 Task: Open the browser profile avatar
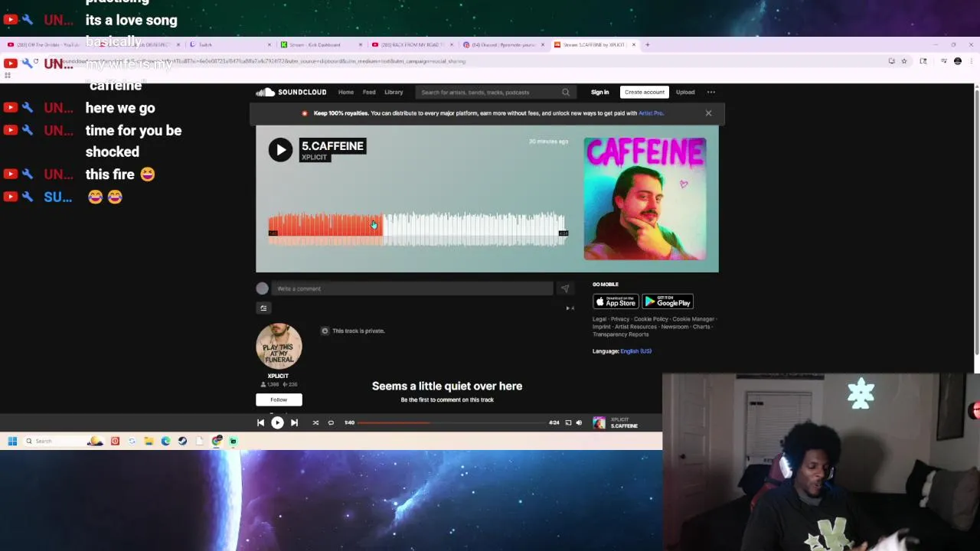pyautogui.click(x=957, y=61)
